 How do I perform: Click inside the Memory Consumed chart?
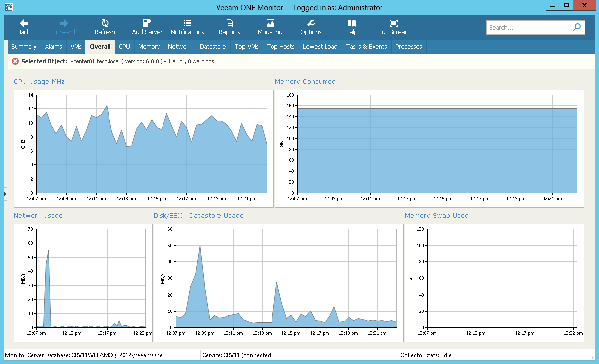(x=430, y=149)
